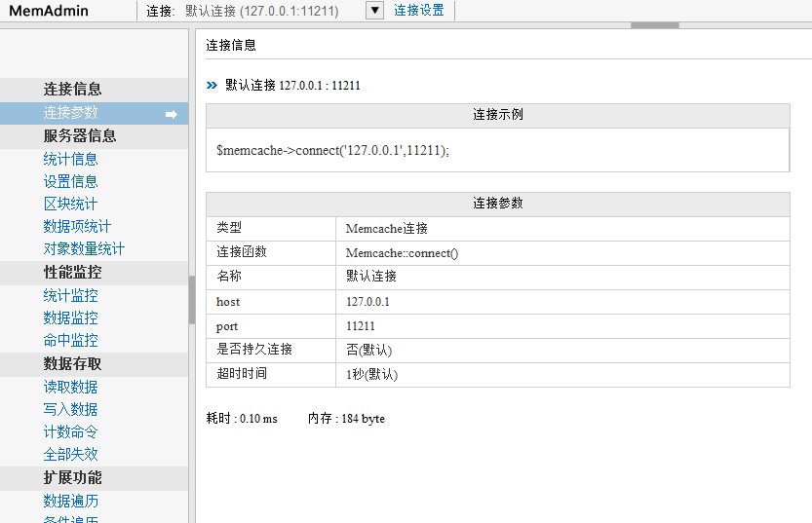
Task: Open 命中监控 page
Action: point(70,341)
